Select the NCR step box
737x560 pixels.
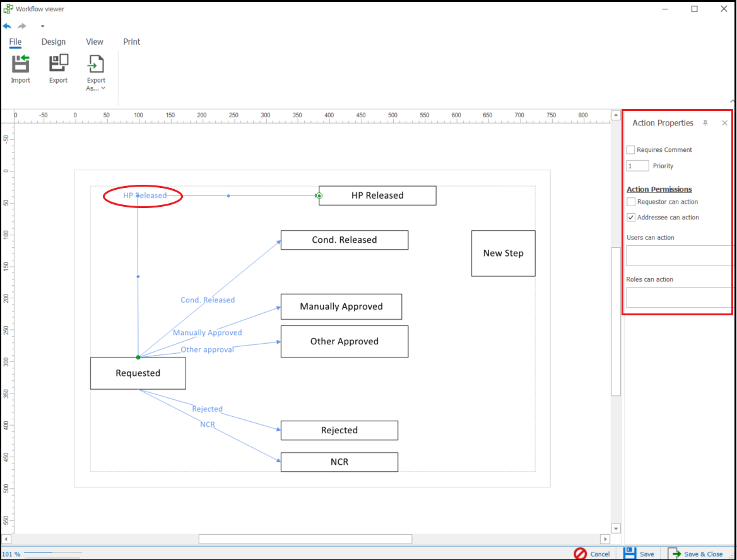pos(339,462)
